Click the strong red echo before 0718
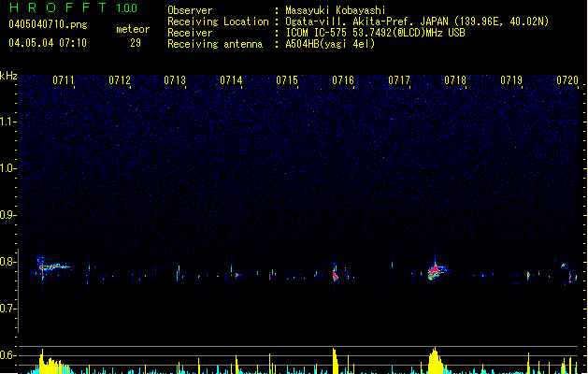Image resolution: width=588 pixels, height=374 pixels. click(x=437, y=271)
